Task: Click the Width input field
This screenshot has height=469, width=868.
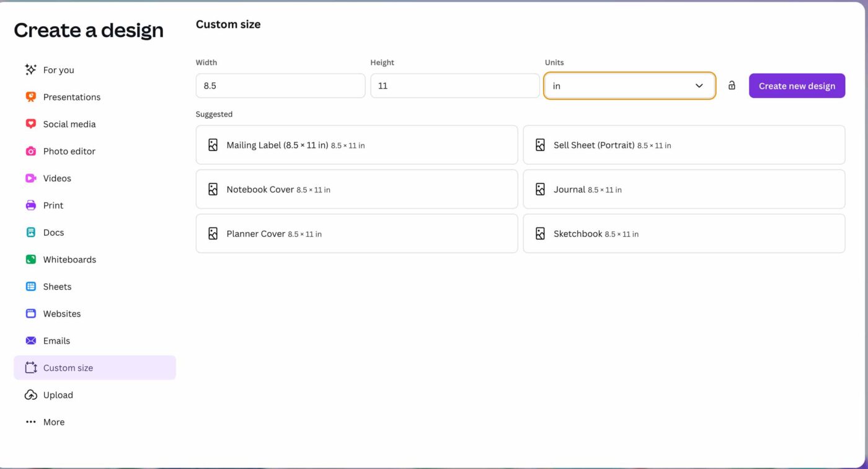Action: pyautogui.click(x=280, y=86)
